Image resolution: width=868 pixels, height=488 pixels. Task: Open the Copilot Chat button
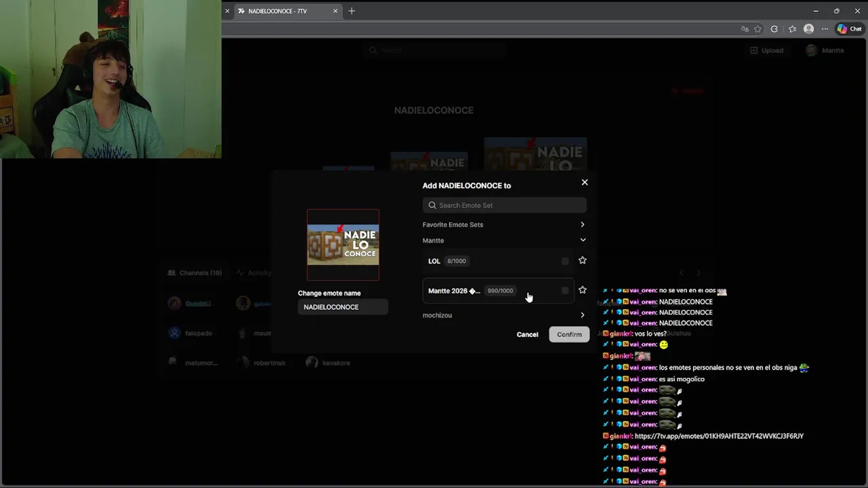849,29
